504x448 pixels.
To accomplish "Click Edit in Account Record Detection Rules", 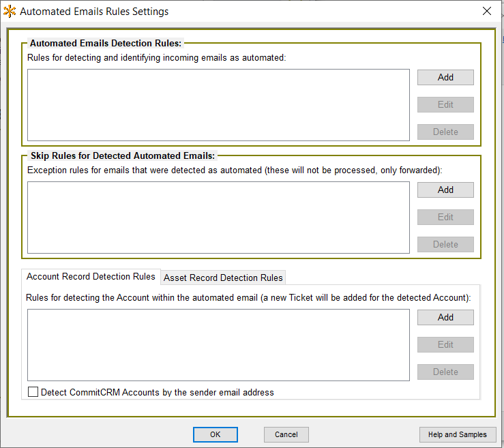I will pos(445,344).
